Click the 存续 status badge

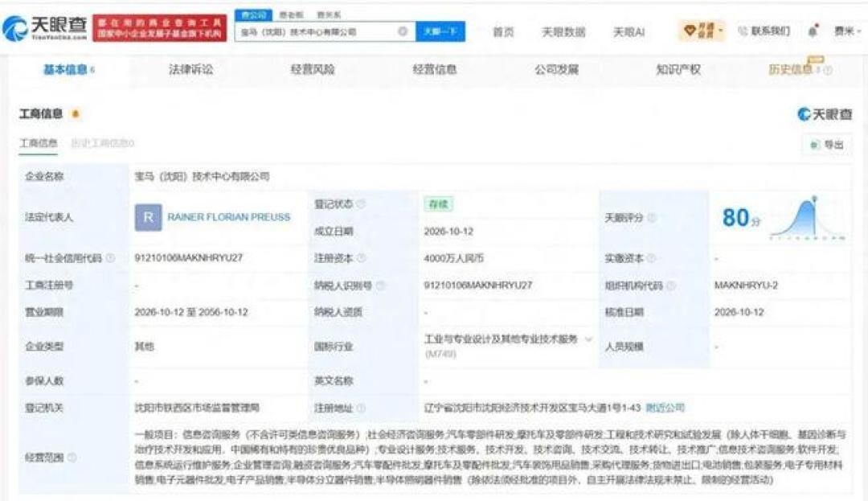[x=438, y=204]
